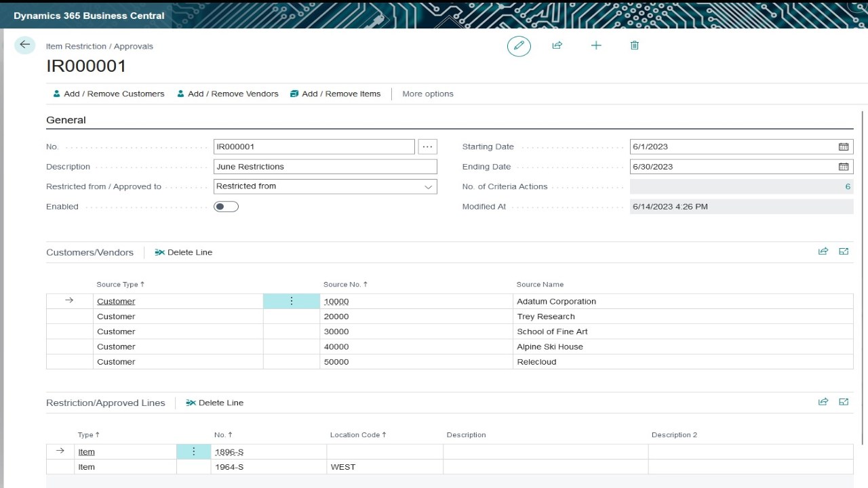Share the Restriction/Approved Lines list

click(823, 402)
